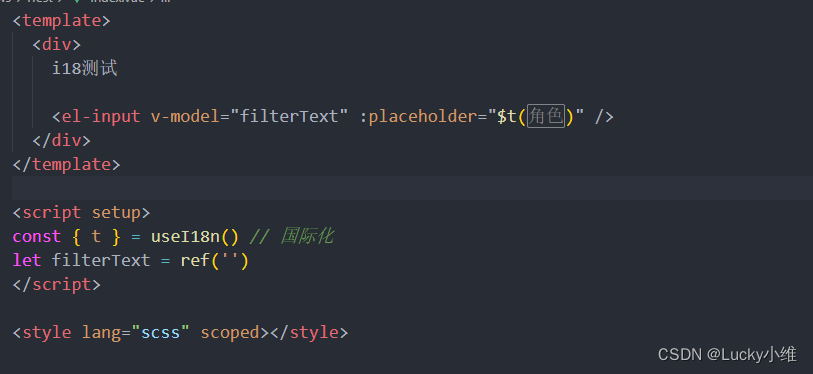
Task: Click the el-input tag name
Action: 101,116
